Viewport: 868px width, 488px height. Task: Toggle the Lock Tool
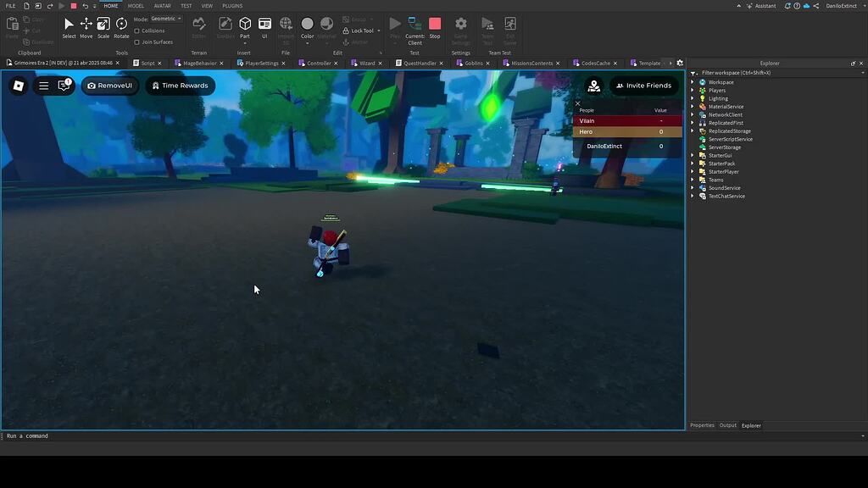[x=360, y=30]
